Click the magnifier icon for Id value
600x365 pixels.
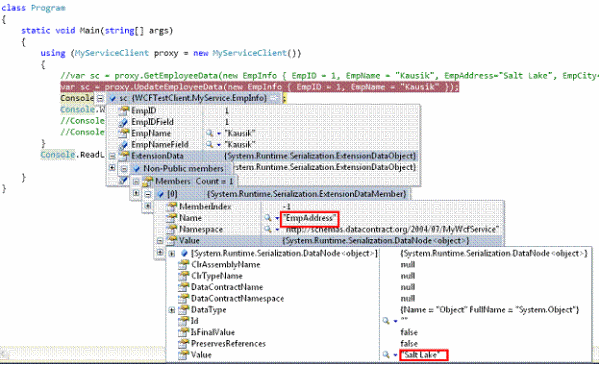tap(386, 321)
